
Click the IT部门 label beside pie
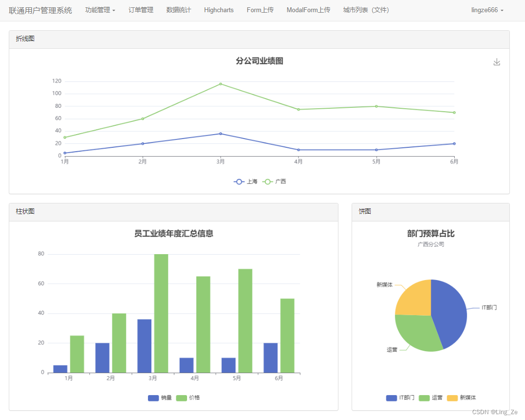pos(489,308)
